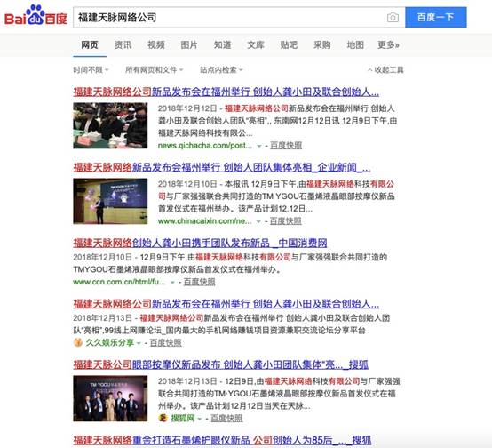Go to the 贴吧 tab
This screenshot has width=492, height=448.
click(289, 45)
